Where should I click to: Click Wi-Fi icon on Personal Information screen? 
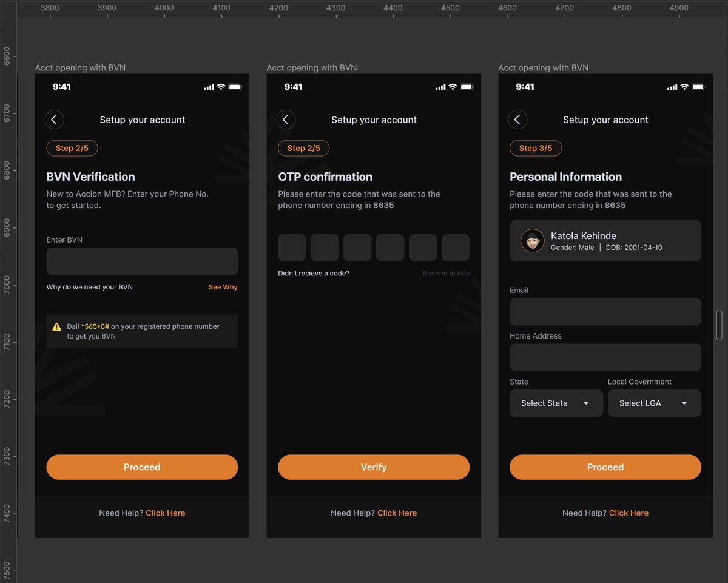[685, 87]
